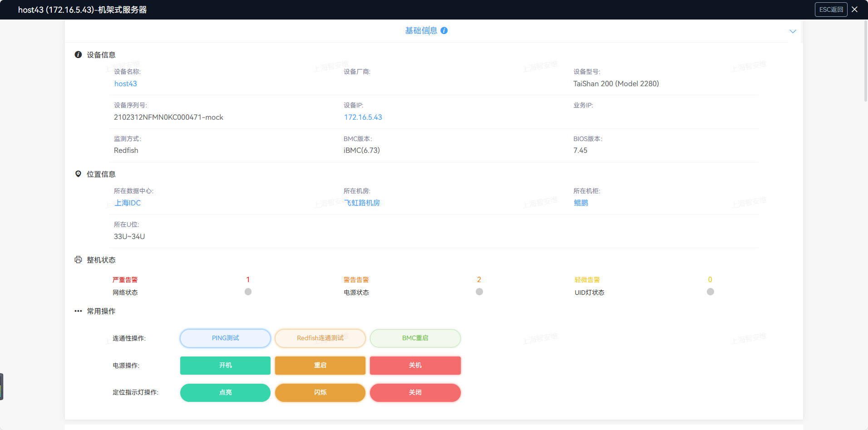The height and width of the screenshot is (430, 868).
Task: Click the 严重告警 label
Action: (125, 280)
